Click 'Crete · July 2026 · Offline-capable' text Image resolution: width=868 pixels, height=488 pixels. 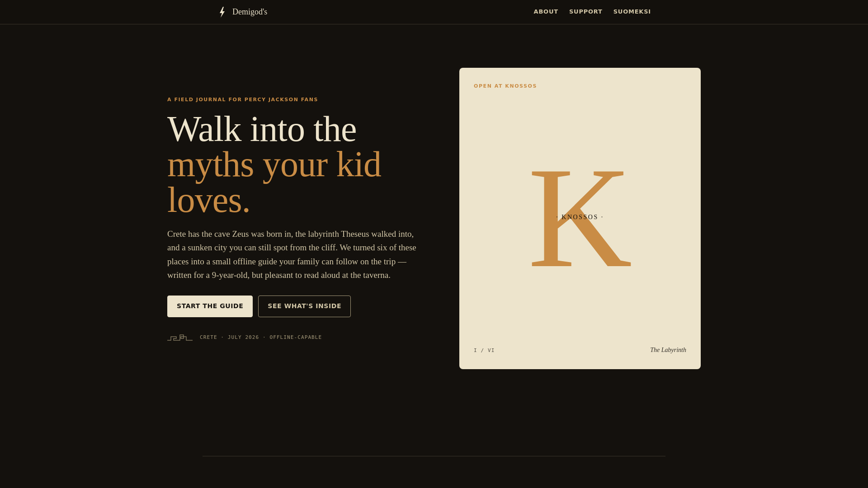point(261,338)
